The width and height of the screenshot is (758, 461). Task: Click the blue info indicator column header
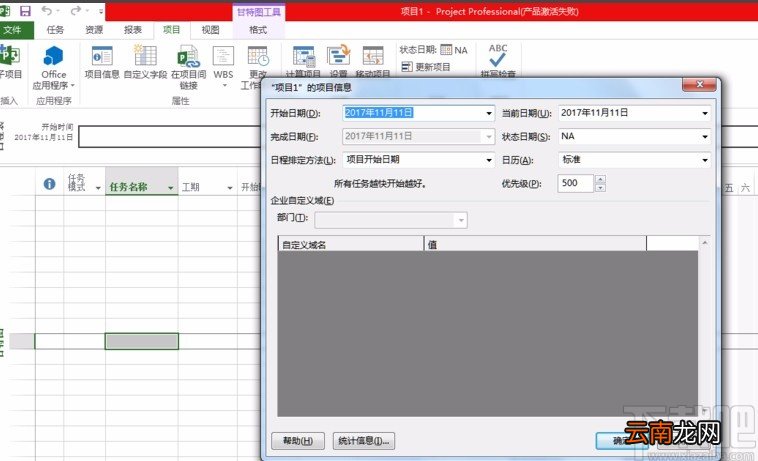49,184
